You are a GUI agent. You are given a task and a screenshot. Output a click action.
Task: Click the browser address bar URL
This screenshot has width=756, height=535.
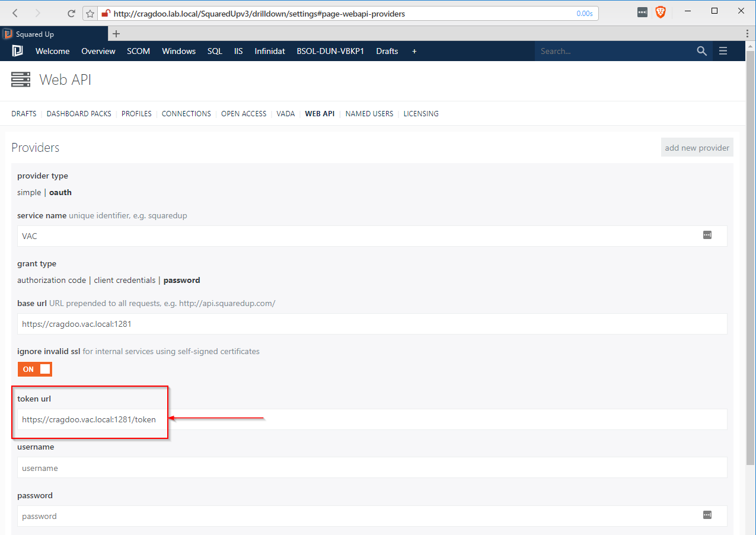[259, 13]
